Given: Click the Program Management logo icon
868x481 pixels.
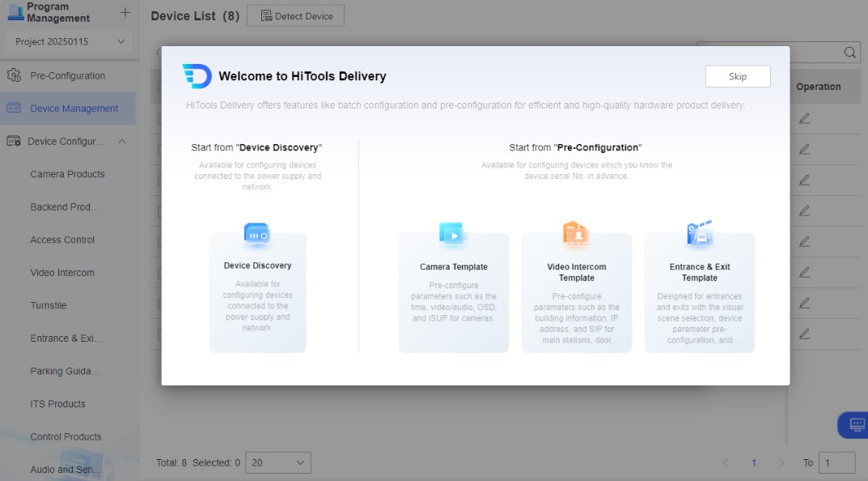Looking at the screenshot, I should [15, 11].
